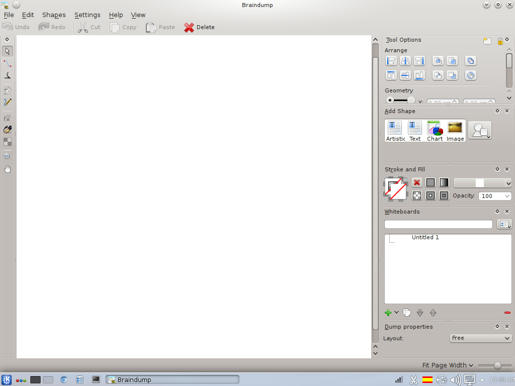Choose gradient fill in Stroke and Fill

[x=444, y=182]
